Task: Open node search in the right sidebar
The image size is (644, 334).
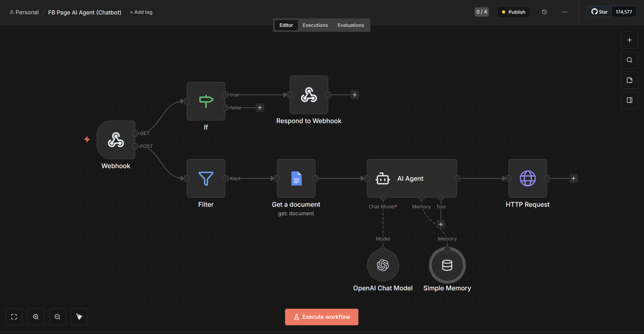Action: tap(629, 60)
